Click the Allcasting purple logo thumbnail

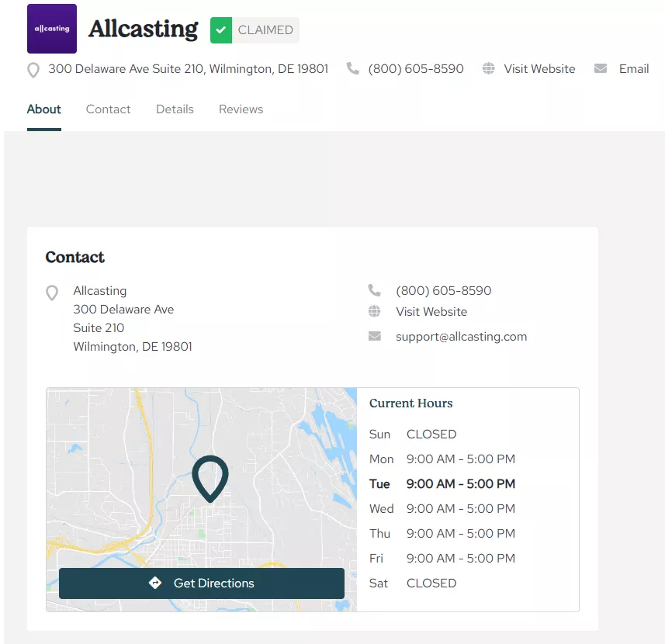click(52, 29)
